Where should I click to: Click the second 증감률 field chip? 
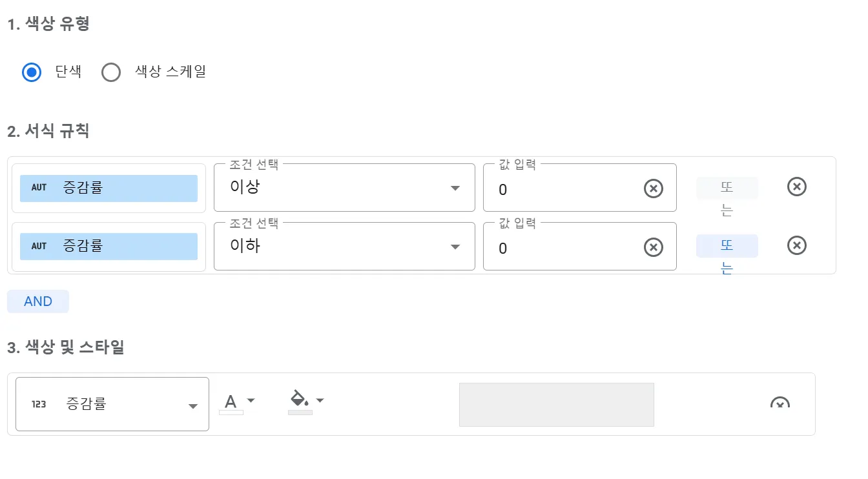(x=108, y=247)
